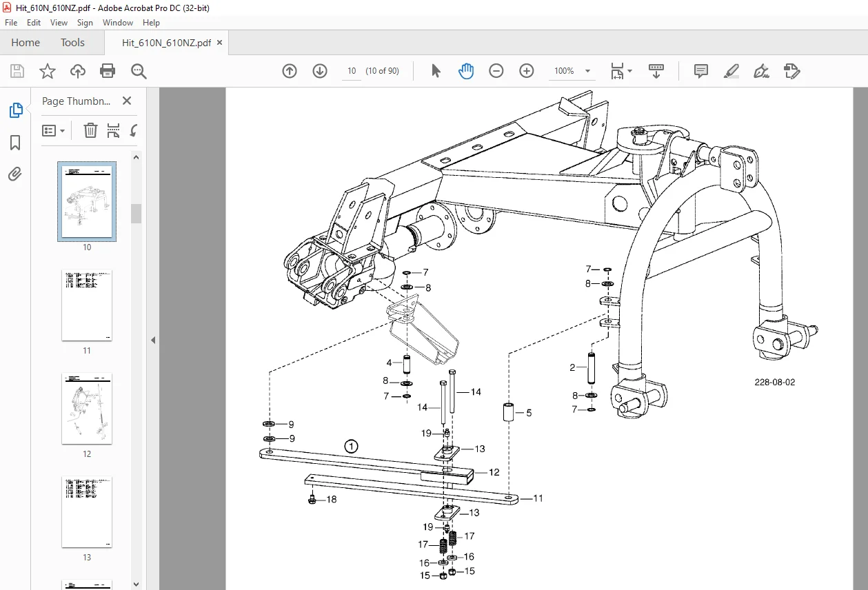Add a comment with the note icon
868x590 pixels.
(701, 71)
